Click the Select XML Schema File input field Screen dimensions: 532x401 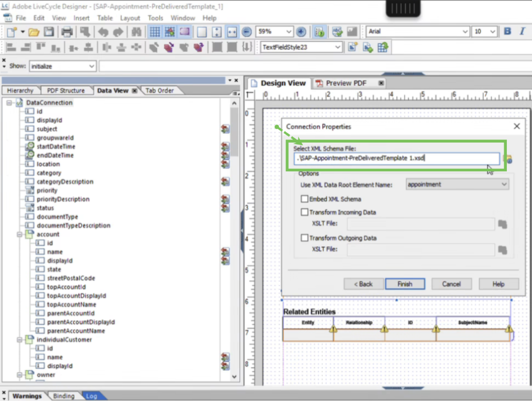(396, 158)
